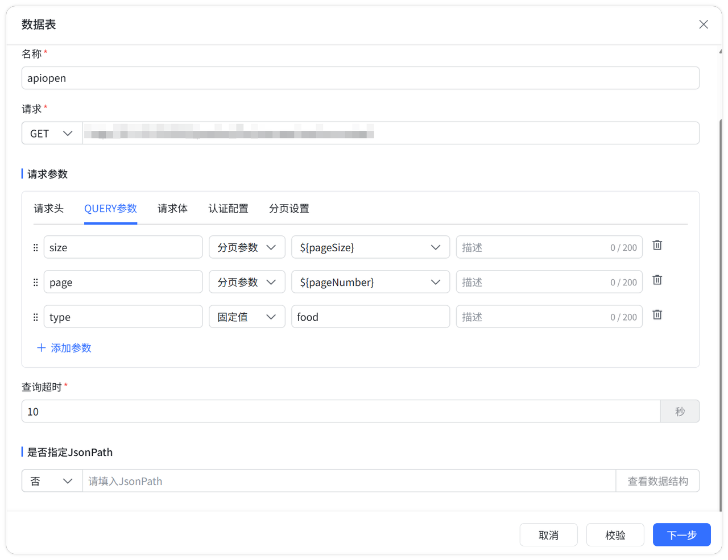Open the ${pageNumber} value dropdown
Viewport: 728px width, 560px height.
pos(370,282)
